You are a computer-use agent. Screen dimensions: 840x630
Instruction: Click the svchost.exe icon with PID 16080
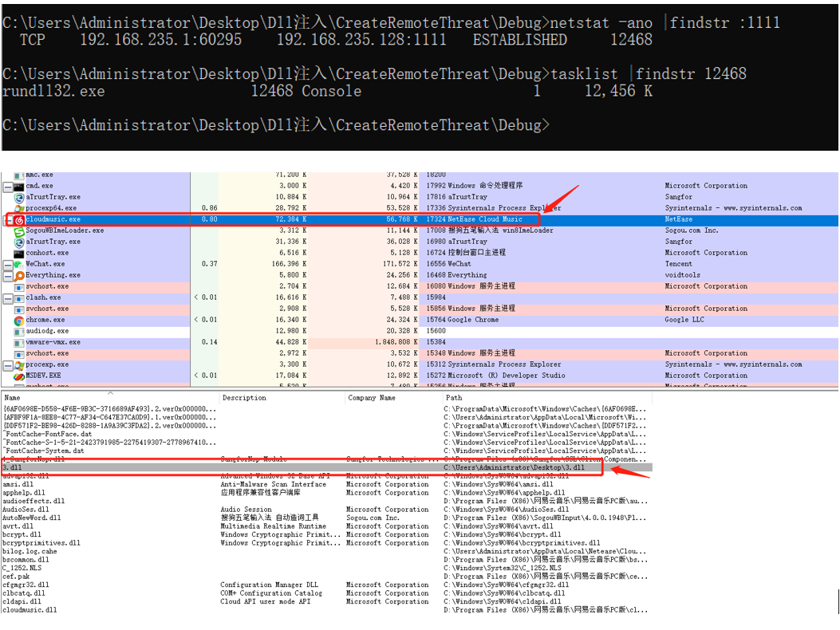19,286
